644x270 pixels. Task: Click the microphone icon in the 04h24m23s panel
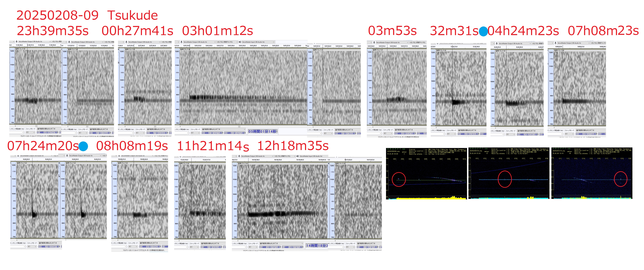[x=497, y=43]
